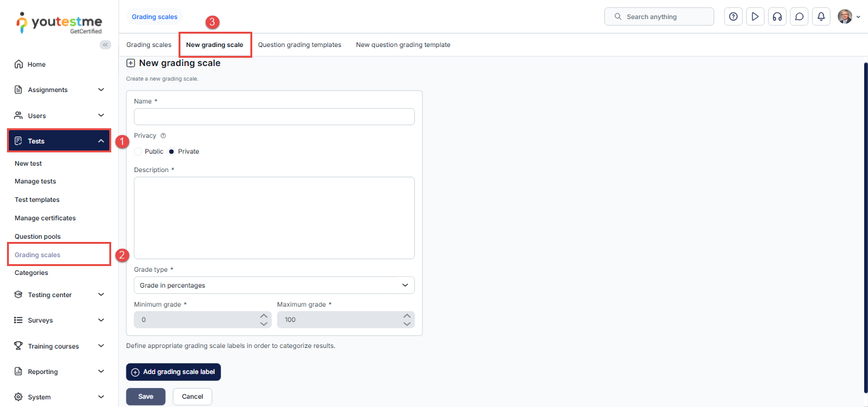Open the help question mark icon

pyautogui.click(x=733, y=17)
